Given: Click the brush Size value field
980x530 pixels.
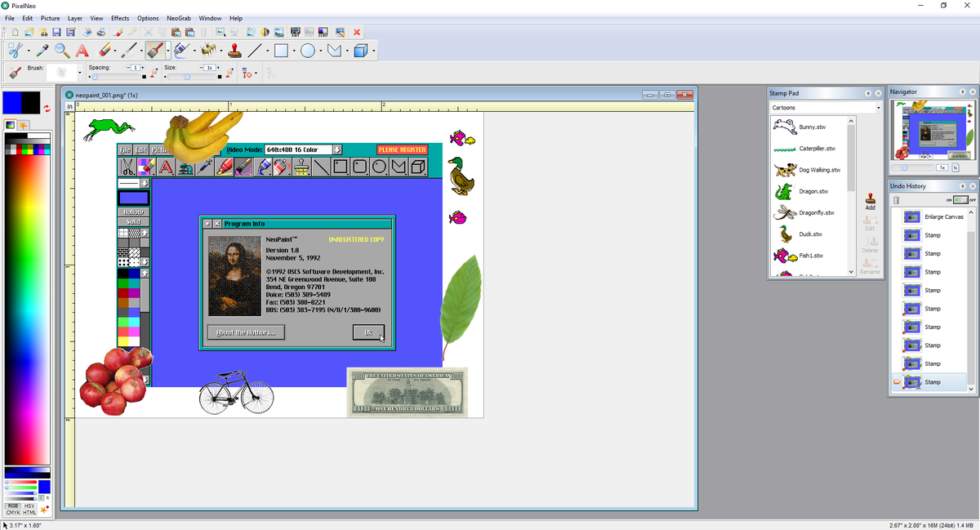Looking at the screenshot, I should coord(210,68).
